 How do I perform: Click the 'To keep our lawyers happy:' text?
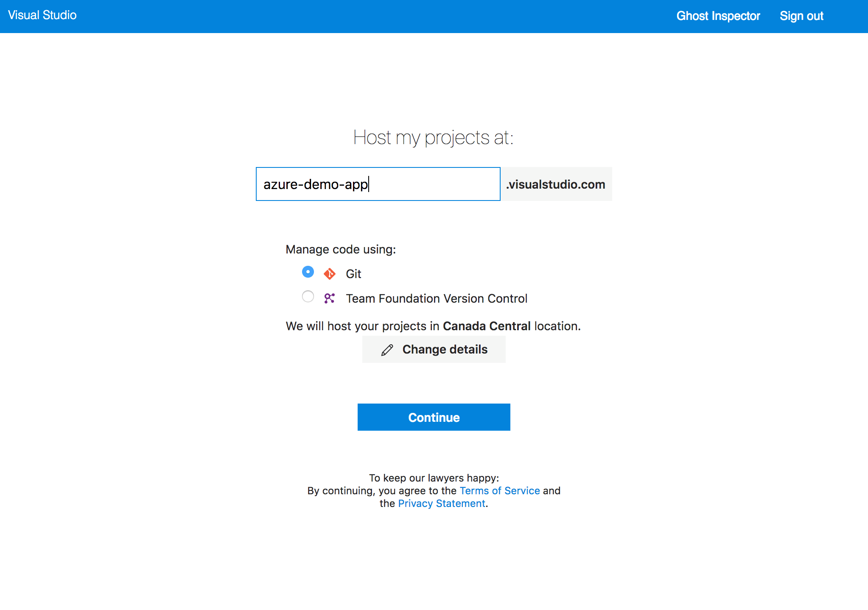pos(434,478)
